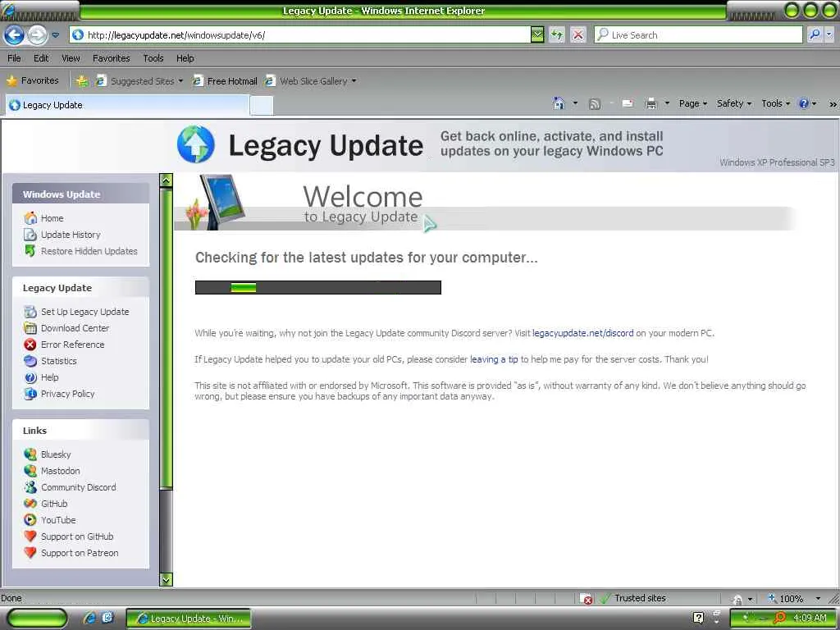Image resolution: width=840 pixels, height=630 pixels.
Task: Click the Error Reference red X icon
Action: point(30,345)
